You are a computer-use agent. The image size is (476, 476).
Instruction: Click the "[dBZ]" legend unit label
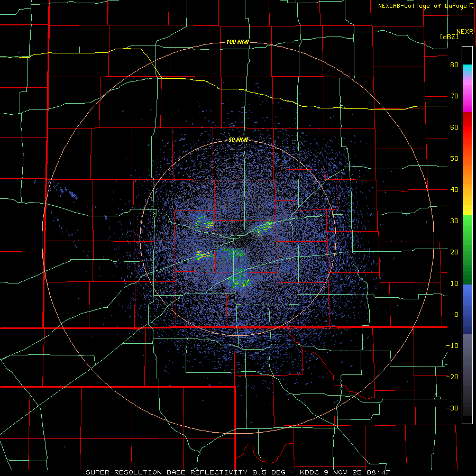[449, 37]
